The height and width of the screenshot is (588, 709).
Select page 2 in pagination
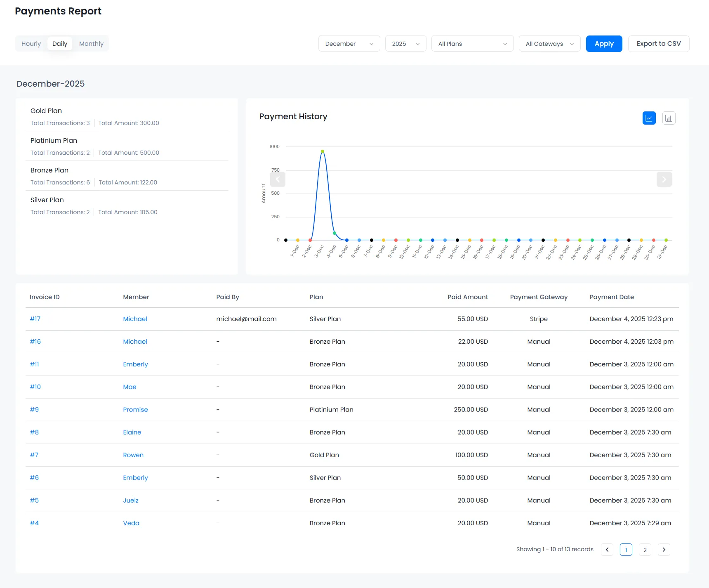[x=645, y=550]
